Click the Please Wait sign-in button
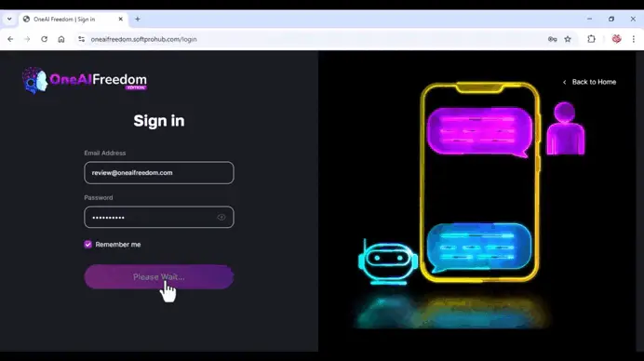The image size is (644, 361). [159, 277]
